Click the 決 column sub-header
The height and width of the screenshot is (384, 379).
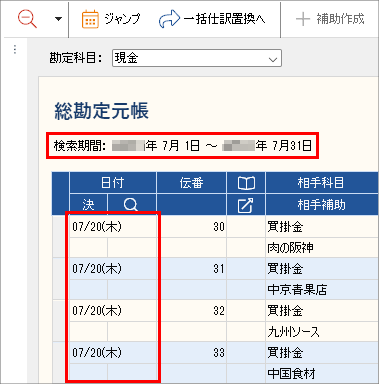(x=88, y=205)
